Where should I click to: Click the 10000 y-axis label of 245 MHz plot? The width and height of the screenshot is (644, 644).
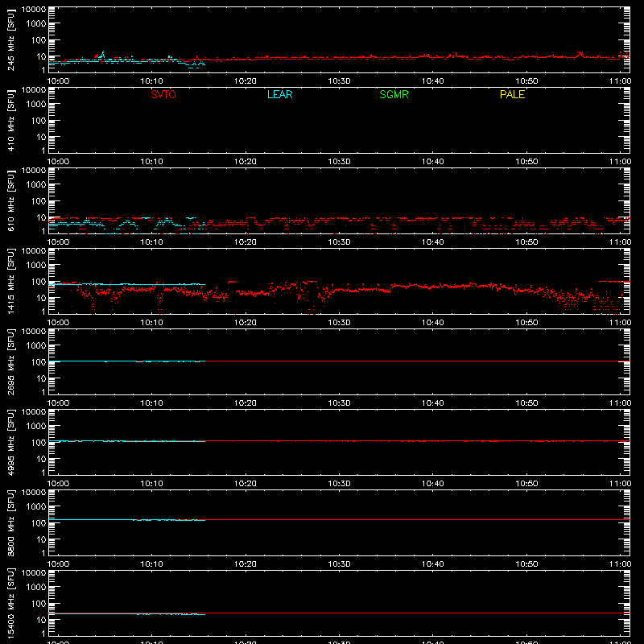(34, 10)
